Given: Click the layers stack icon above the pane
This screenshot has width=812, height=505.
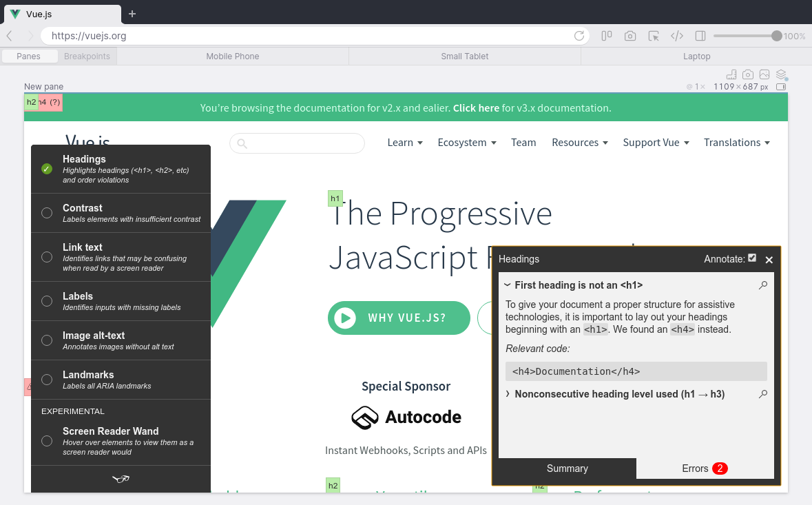Looking at the screenshot, I should click(781, 74).
